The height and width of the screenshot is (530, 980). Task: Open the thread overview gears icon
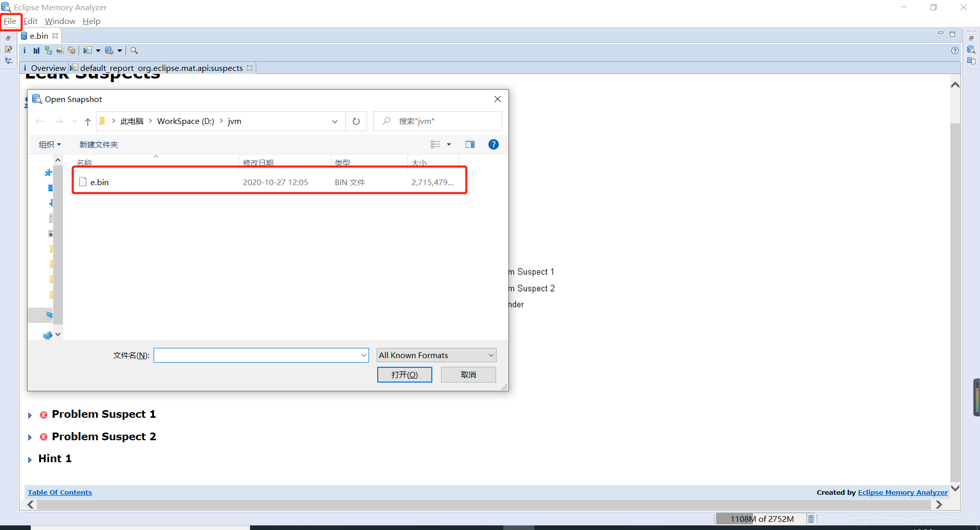pyautogui.click(x=72, y=51)
